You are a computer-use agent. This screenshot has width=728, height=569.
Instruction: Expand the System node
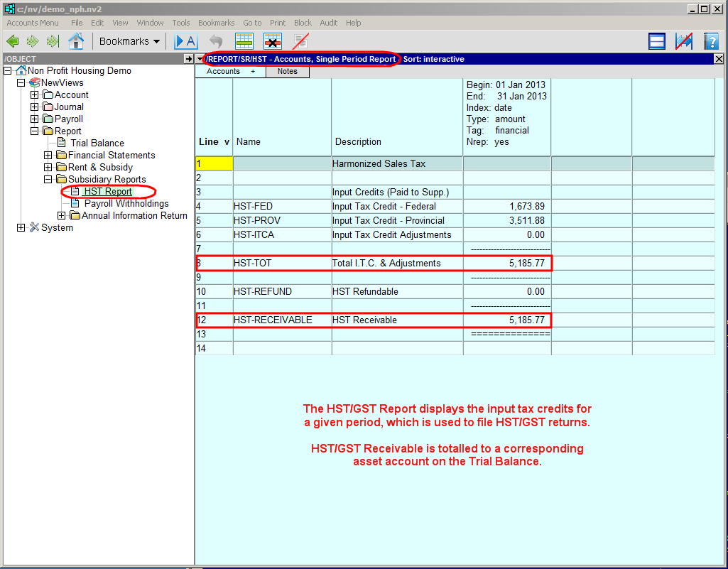(x=21, y=227)
